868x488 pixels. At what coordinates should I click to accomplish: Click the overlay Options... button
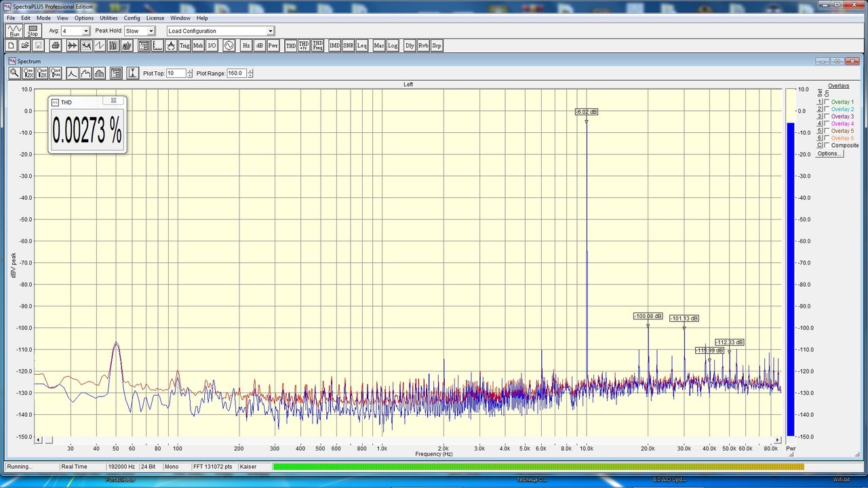[x=829, y=154]
